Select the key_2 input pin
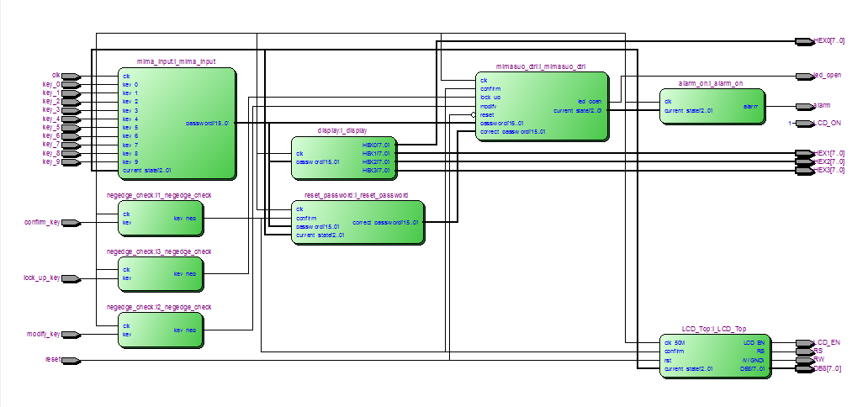Image resolution: width=868 pixels, height=407 pixels. [71, 102]
